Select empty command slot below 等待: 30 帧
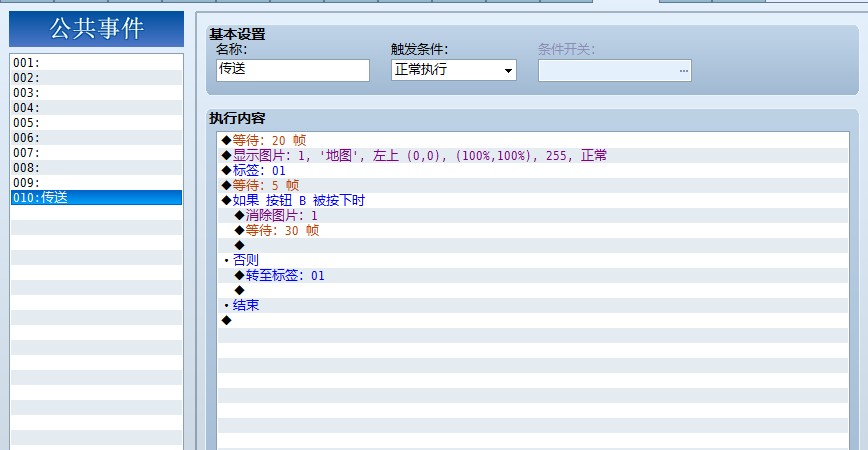Viewport: 868px width, 450px height. click(533, 245)
